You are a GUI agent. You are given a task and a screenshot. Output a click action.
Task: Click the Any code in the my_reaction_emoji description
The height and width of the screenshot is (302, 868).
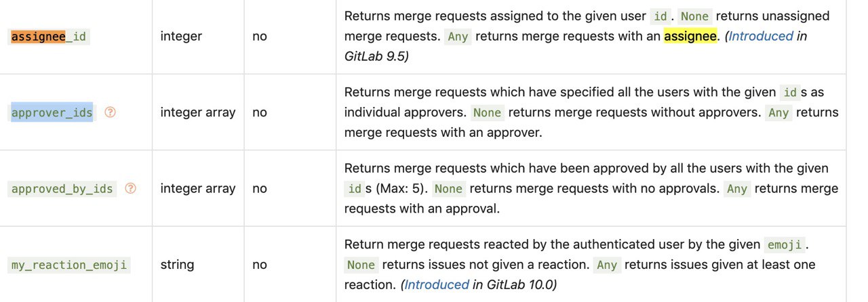point(607,265)
